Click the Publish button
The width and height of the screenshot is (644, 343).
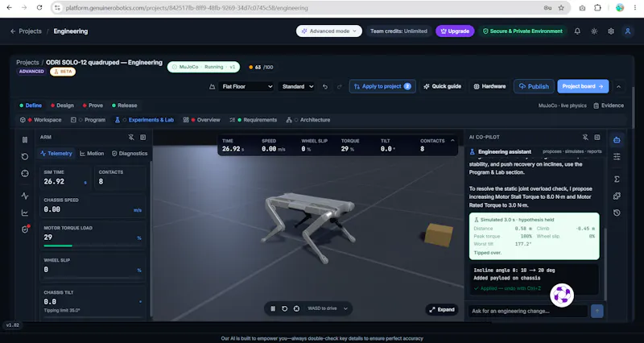(534, 87)
